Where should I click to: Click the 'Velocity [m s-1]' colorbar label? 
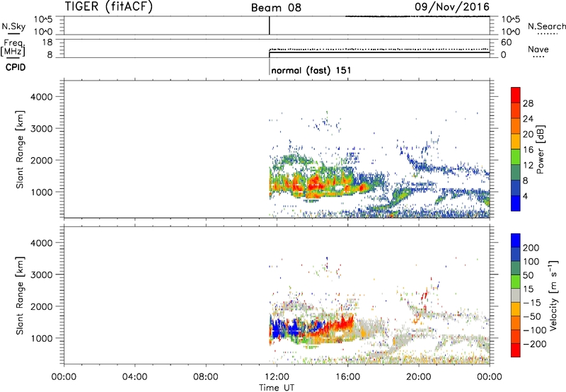[x=553, y=296]
